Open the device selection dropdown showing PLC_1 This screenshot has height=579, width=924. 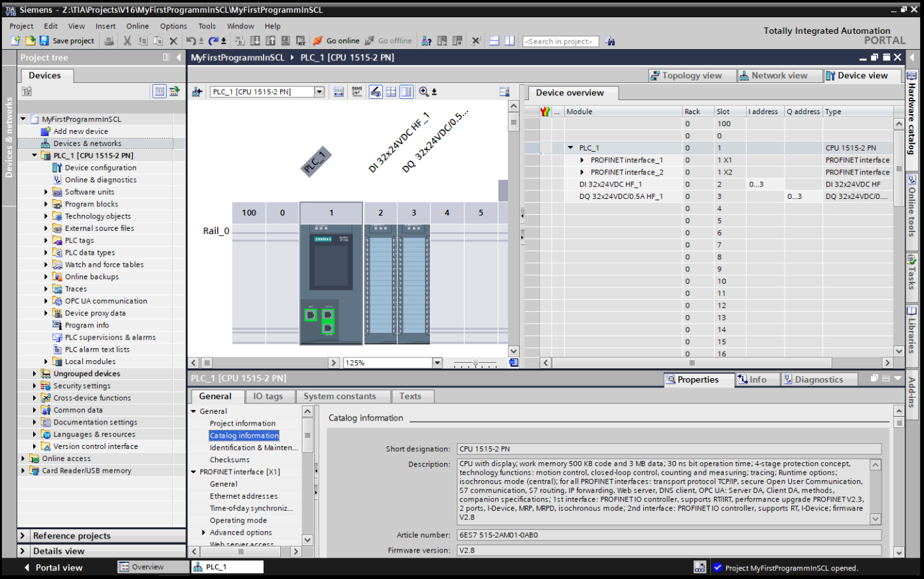319,91
